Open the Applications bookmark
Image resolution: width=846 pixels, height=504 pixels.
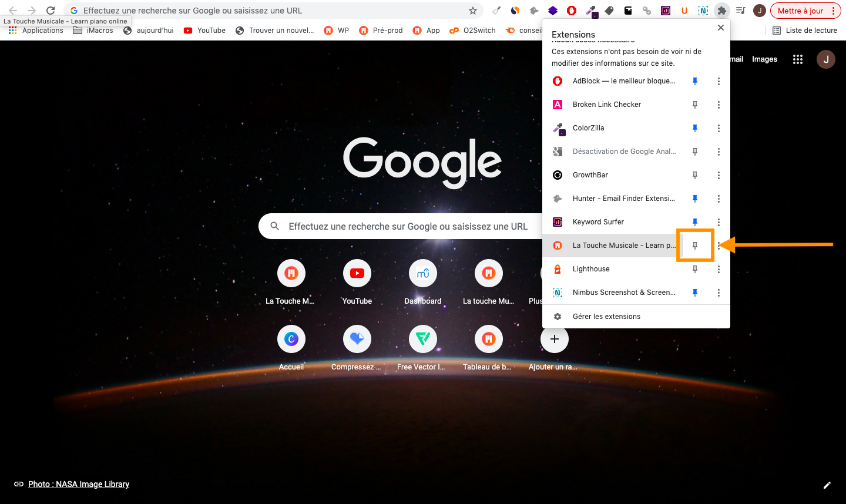coord(36,31)
